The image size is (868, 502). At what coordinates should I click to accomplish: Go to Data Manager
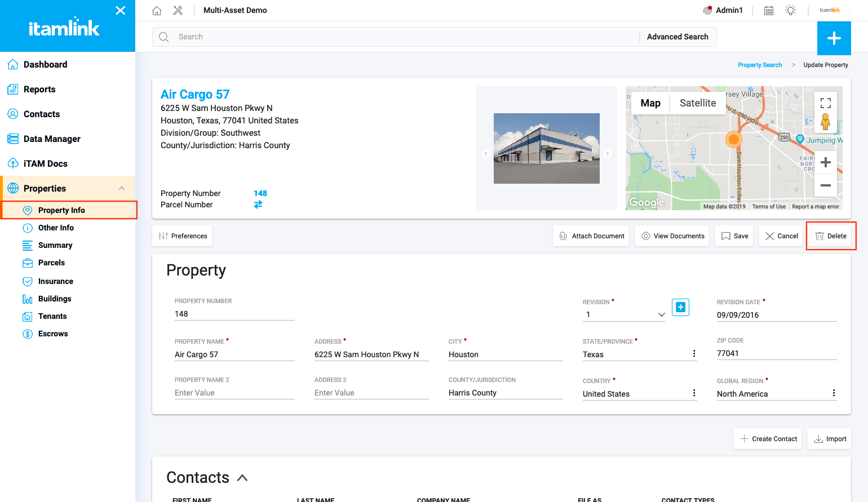[x=52, y=139]
